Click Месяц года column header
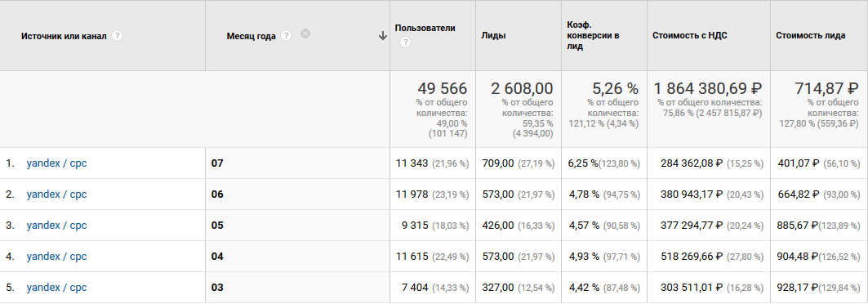This screenshot has width=868, height=304. (251, 36)
